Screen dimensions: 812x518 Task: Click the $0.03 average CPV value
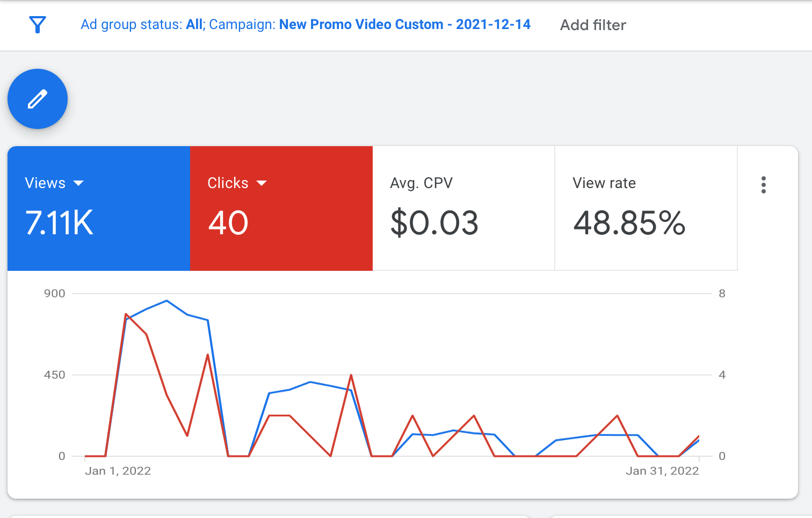434,223
